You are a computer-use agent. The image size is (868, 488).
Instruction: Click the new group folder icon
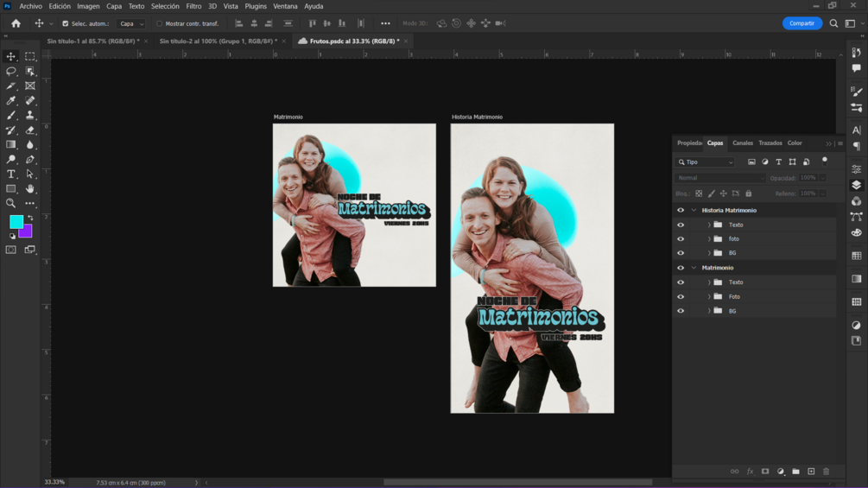795,472
